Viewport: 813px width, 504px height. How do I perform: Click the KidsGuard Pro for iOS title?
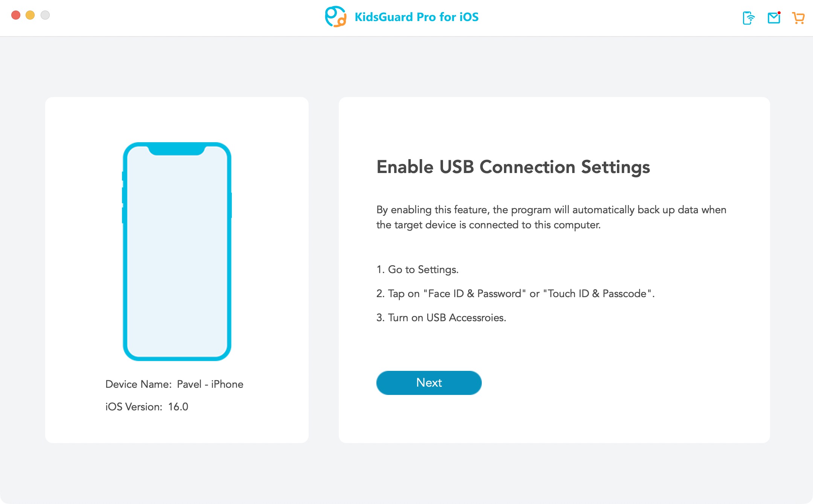click(x=416, y=17)
